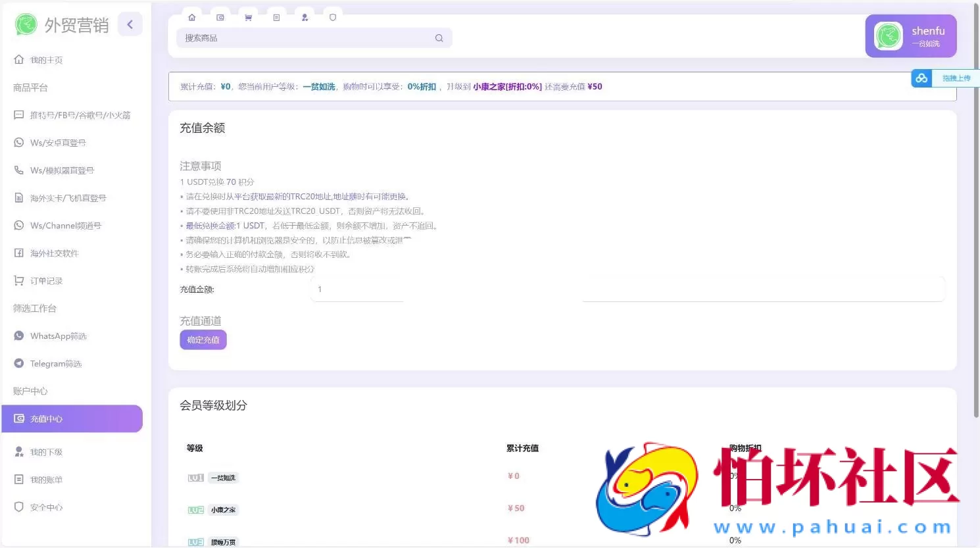Click the recharge card icon in the toolbar
The height and width of the screenshot is (548, 980).
pyautogui.click(x=220, y=17)
